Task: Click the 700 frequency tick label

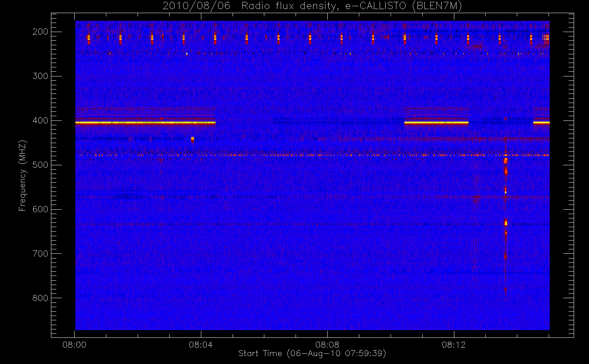Action: (40, 254)
